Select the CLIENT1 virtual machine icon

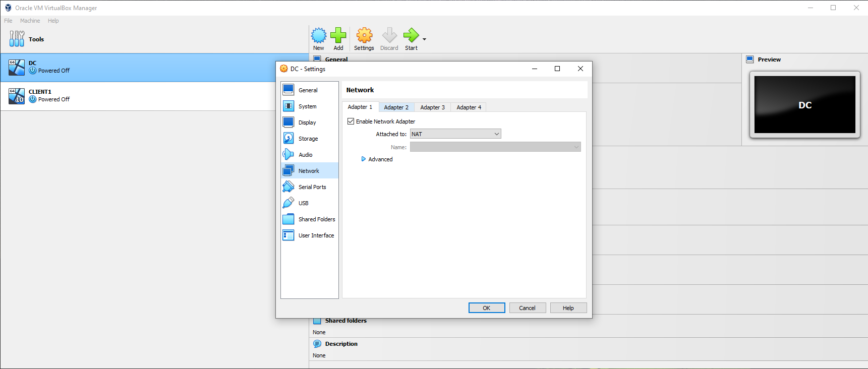(17, 96)
